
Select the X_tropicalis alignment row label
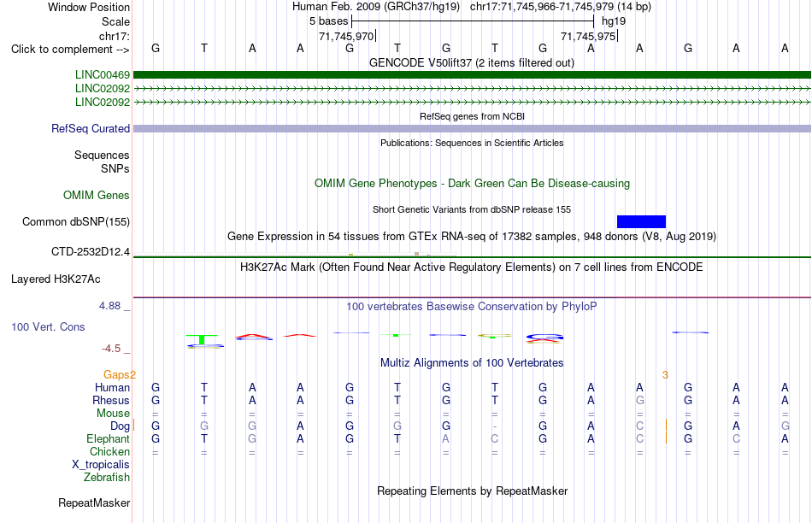click(x=101, y=465)
